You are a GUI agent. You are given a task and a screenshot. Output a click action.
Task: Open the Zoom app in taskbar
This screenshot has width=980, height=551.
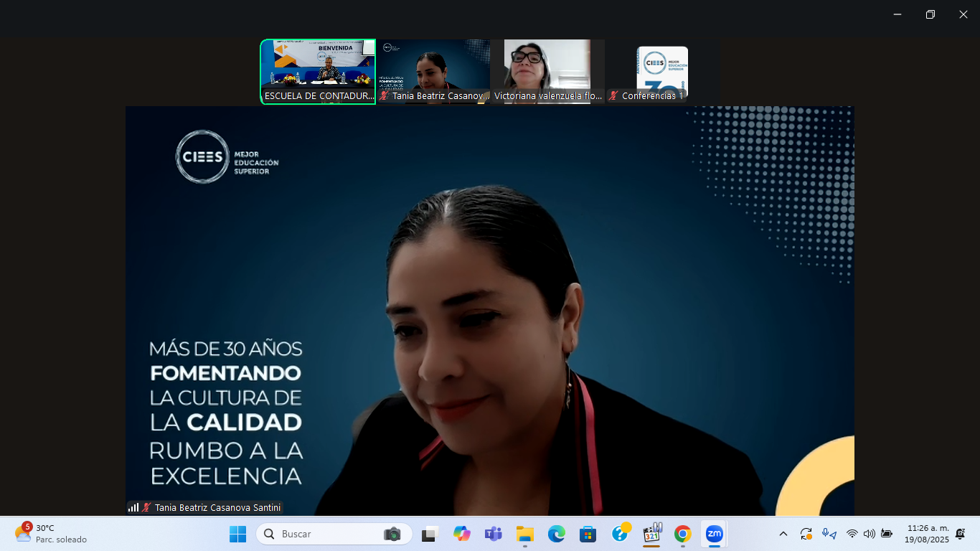click(x=714, y=534)
